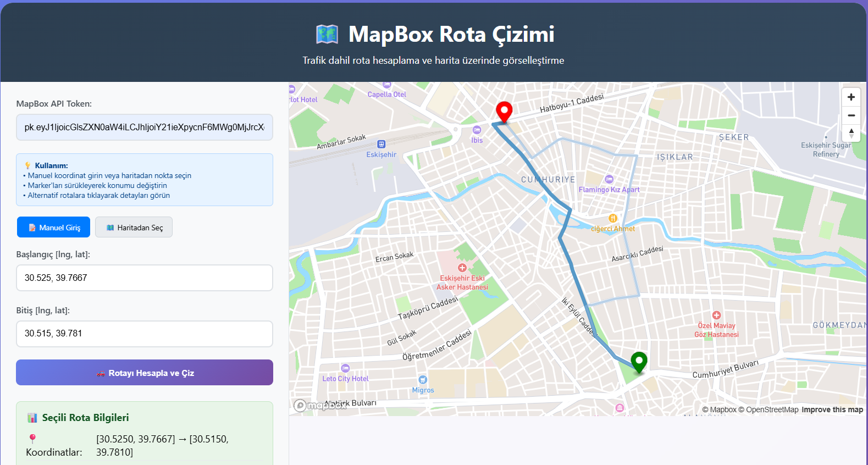This screenshot has height=465, width=868.
Task: Open the Improve this map link
Action: 832,409
